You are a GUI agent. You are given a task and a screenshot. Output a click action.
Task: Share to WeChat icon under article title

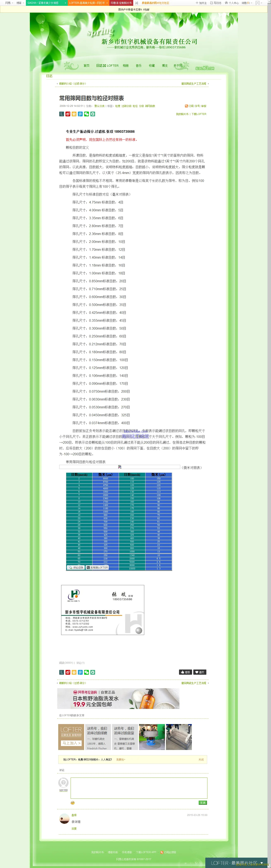(x=87, y=114)
